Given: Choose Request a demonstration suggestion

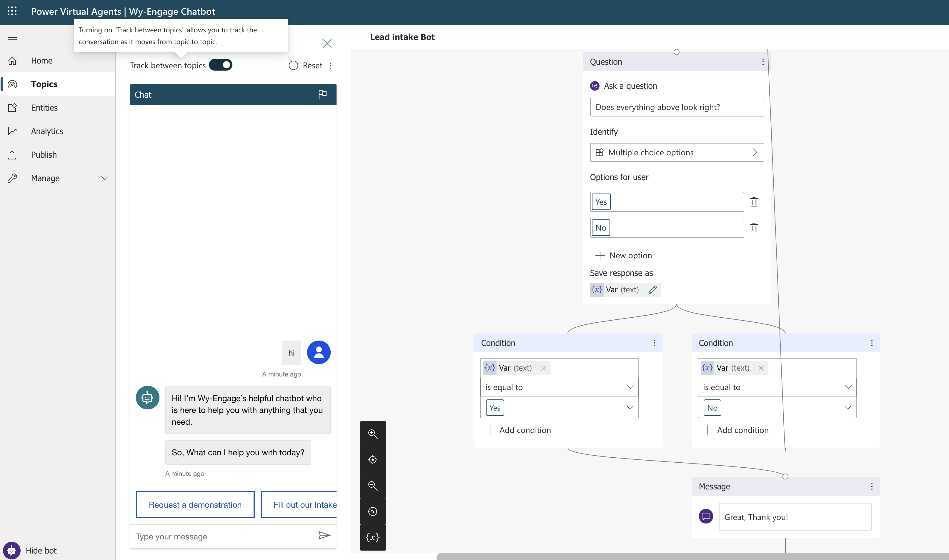Looking at the screenshot, I should click(x=195, y=504).
